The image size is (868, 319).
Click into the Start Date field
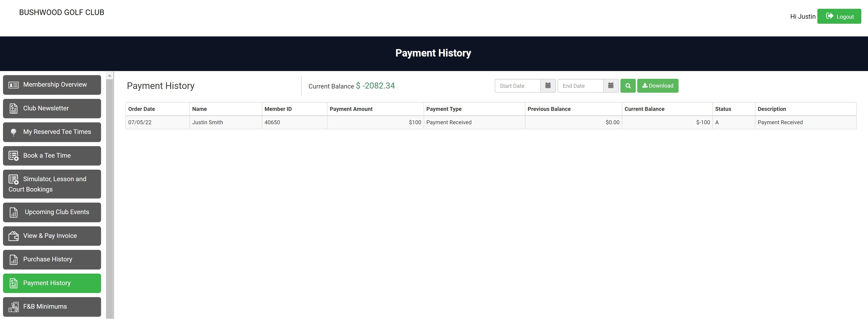pyautogui.click(x=517, y=86)
